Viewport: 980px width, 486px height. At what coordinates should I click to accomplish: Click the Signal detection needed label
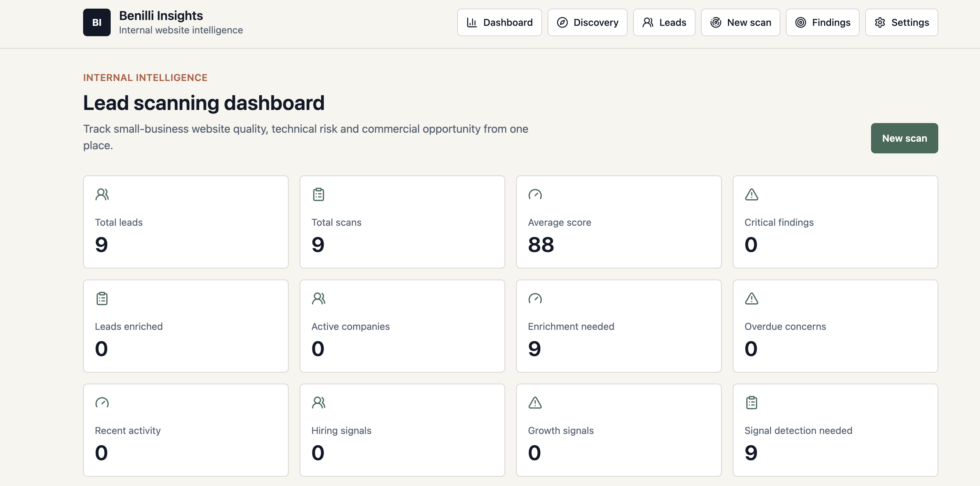pyautogui.click(x=798, y=431)
